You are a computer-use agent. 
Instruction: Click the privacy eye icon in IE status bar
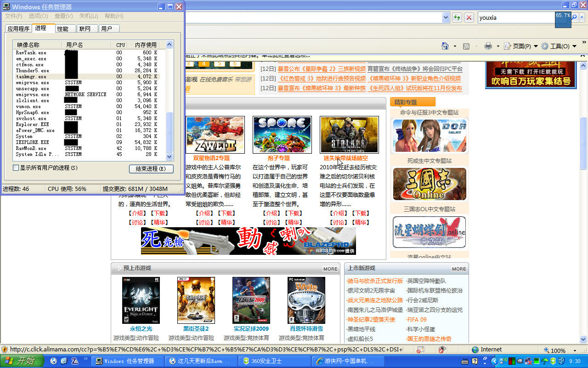442,350
